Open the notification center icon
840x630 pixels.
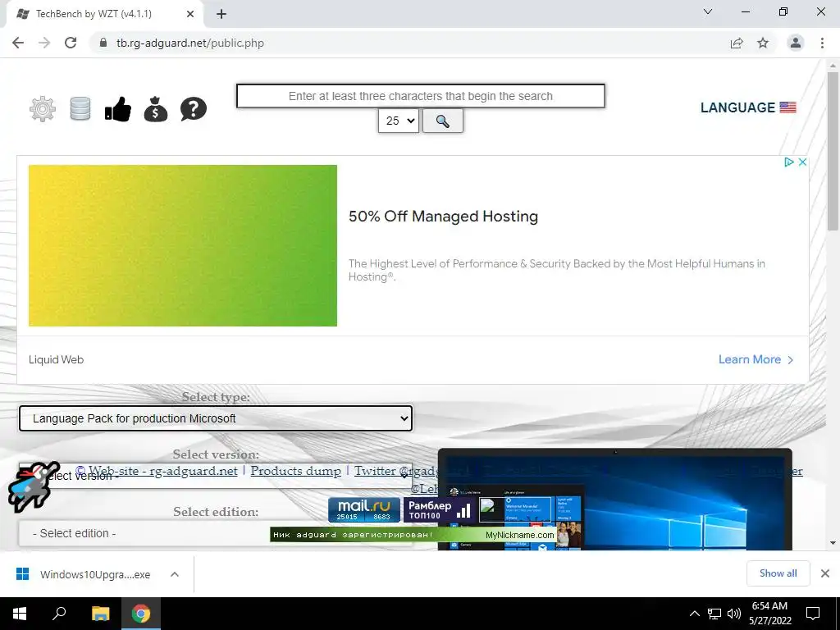813,614
